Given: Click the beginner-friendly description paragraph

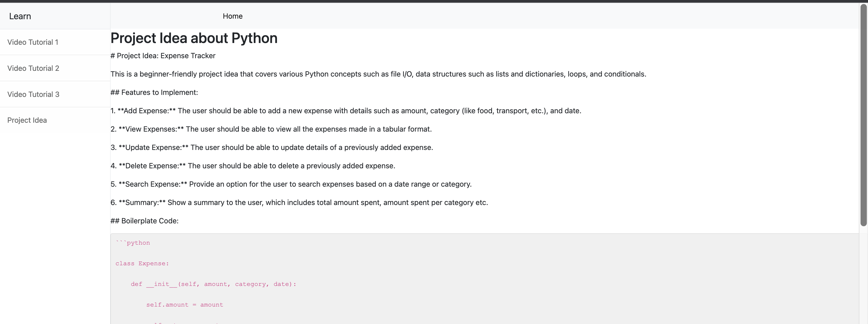Looking at the screenshot, I should 378,74.
